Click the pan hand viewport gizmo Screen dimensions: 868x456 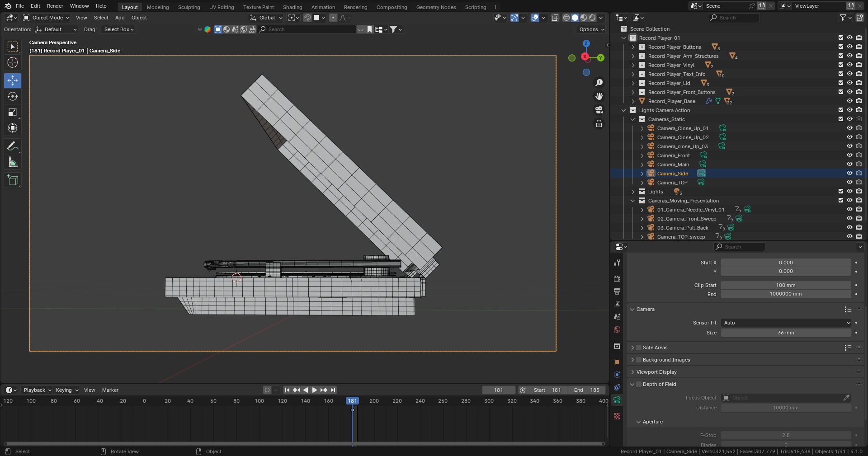point(599,96)
